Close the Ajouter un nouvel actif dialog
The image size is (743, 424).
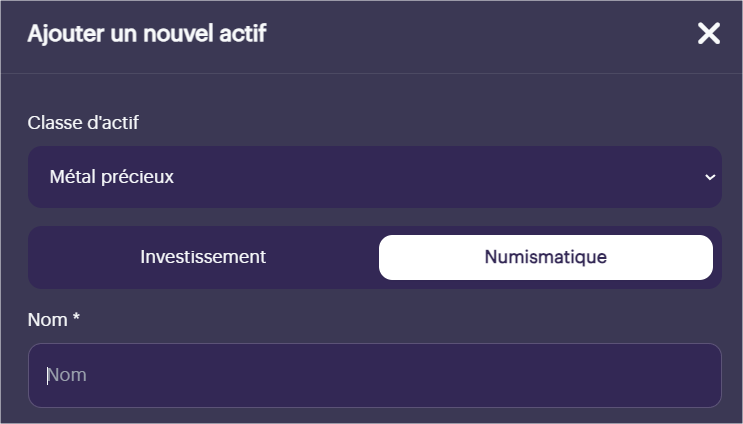[709, 34]
